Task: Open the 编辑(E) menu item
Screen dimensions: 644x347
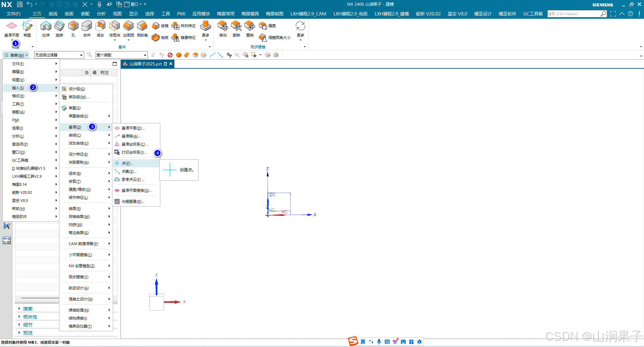Action: [x=31, y=72]
